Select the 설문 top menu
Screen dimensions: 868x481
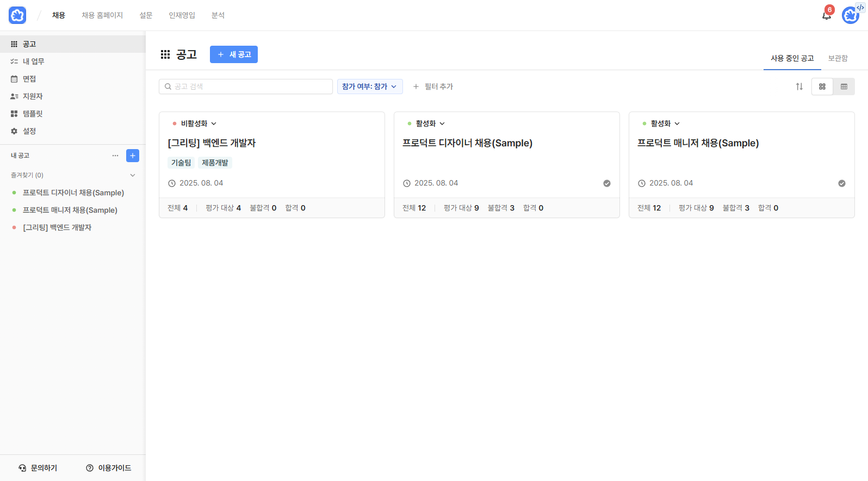tap(146, 15)
